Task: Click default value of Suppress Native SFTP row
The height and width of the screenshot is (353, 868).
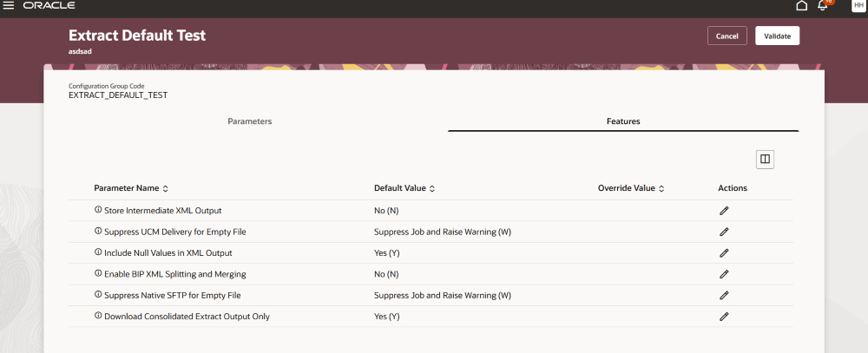Action: [x=443, y=296]
